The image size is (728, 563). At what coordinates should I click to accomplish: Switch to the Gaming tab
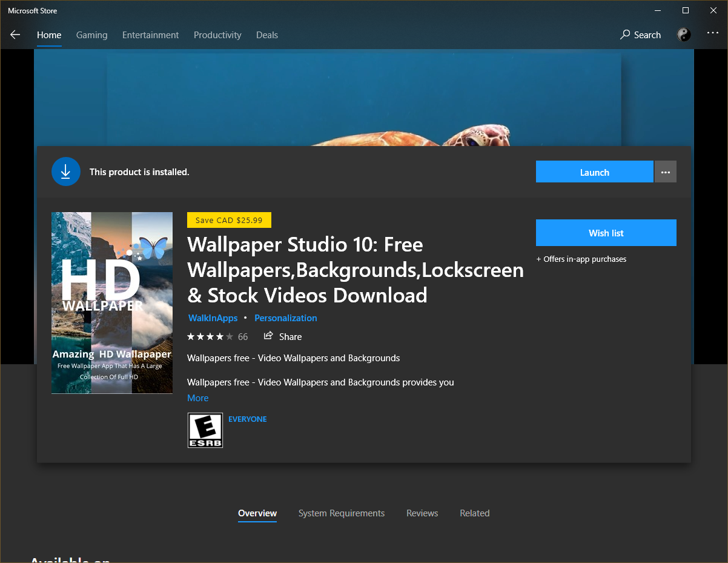[92, 35]
